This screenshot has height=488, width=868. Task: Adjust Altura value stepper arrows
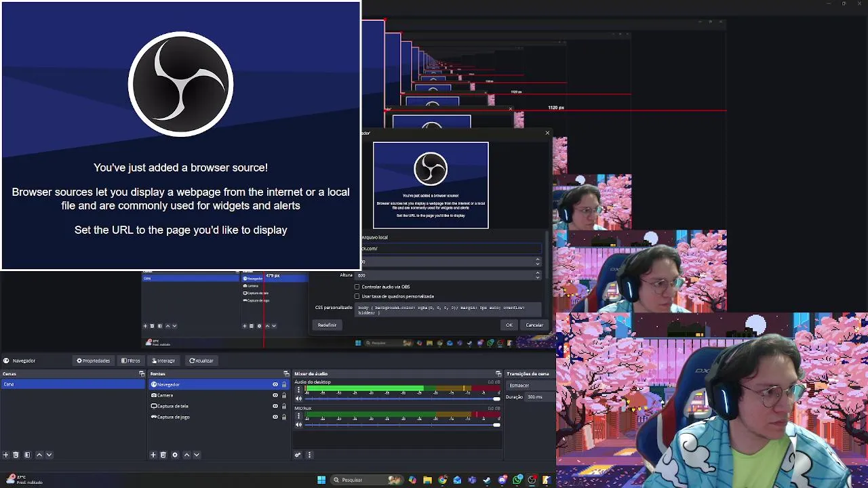[x=538, y=275]
